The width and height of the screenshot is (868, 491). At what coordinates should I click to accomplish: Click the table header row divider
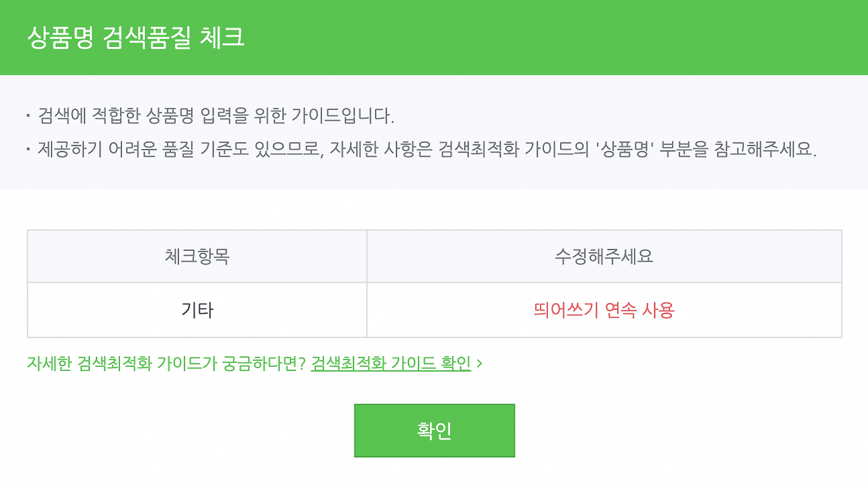point(434,282)
